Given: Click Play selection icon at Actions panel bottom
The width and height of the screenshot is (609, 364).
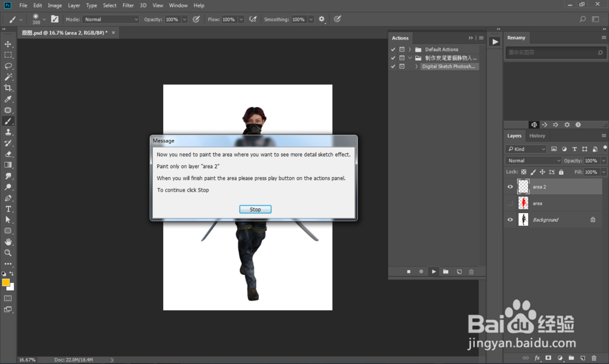Looking at the screenshot, I should (434, 271).
